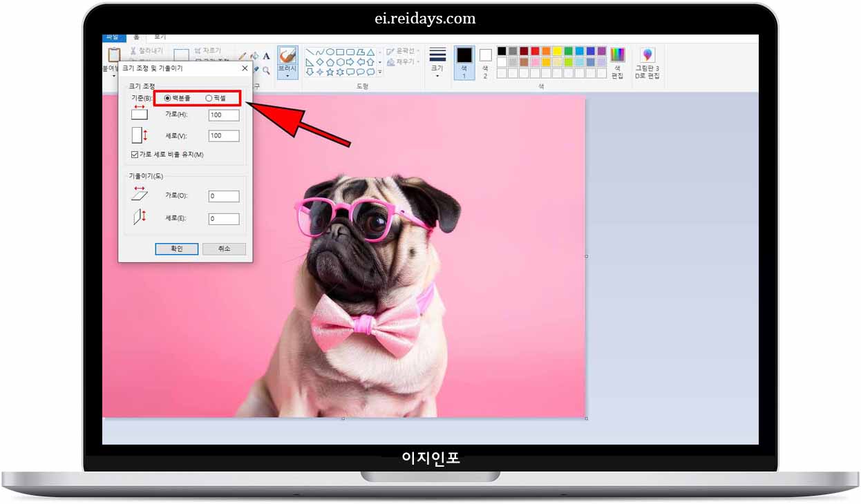861x504 pixels.
Task: Pick the Magnifier tool
Action: pyautogui.click(x=266, y=68)
